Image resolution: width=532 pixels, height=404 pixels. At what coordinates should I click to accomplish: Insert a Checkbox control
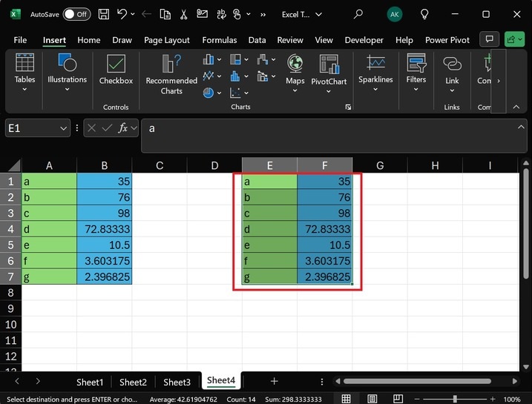(116, 70)
